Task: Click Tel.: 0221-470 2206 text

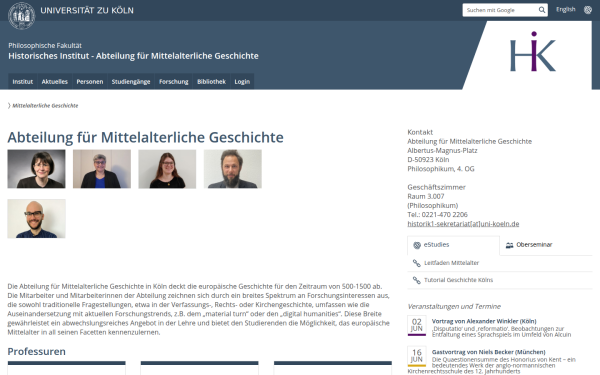Action: [437, 215]
